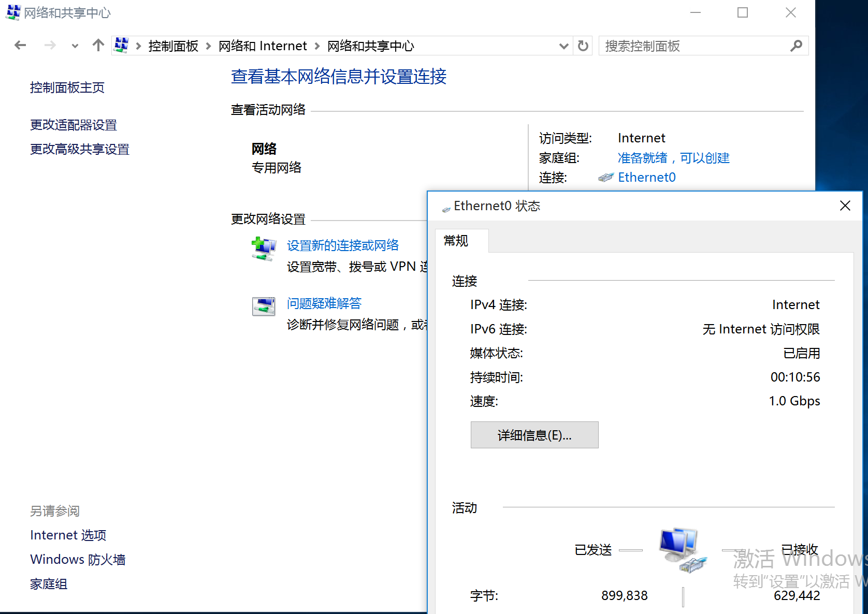868x614 pixels.
Task: Expand chevron after 控制面板 in breadcrumb
Action: click(x=209, y=46)
